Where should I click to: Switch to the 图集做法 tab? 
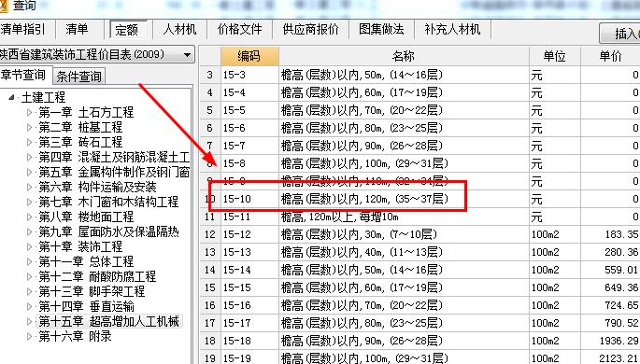pyautogui.click(x=381, y=29)
